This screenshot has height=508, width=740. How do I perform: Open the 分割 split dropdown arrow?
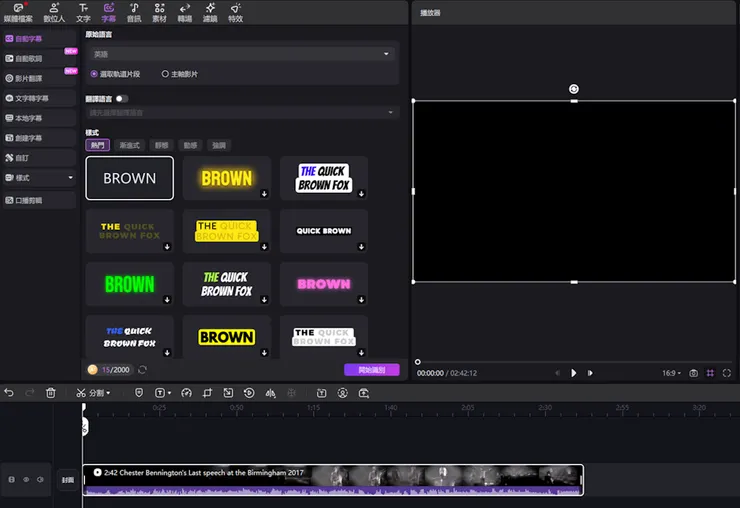pos(109,393)
